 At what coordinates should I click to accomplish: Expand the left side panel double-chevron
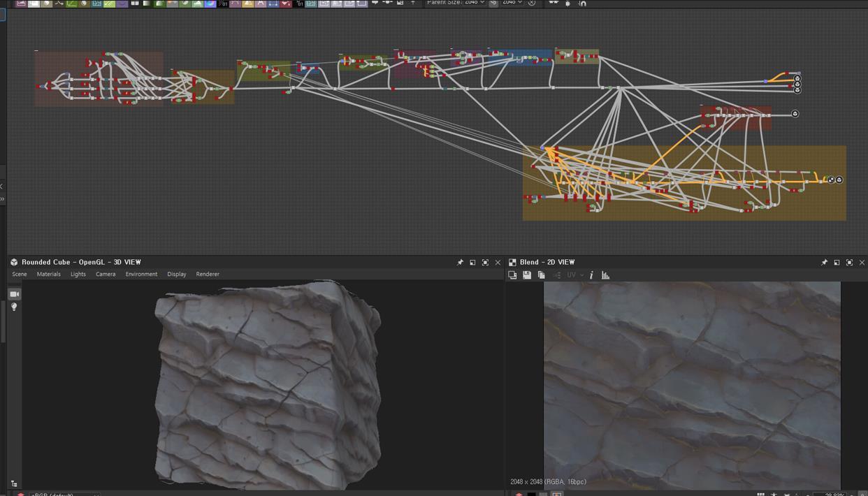tap(3, 199)
